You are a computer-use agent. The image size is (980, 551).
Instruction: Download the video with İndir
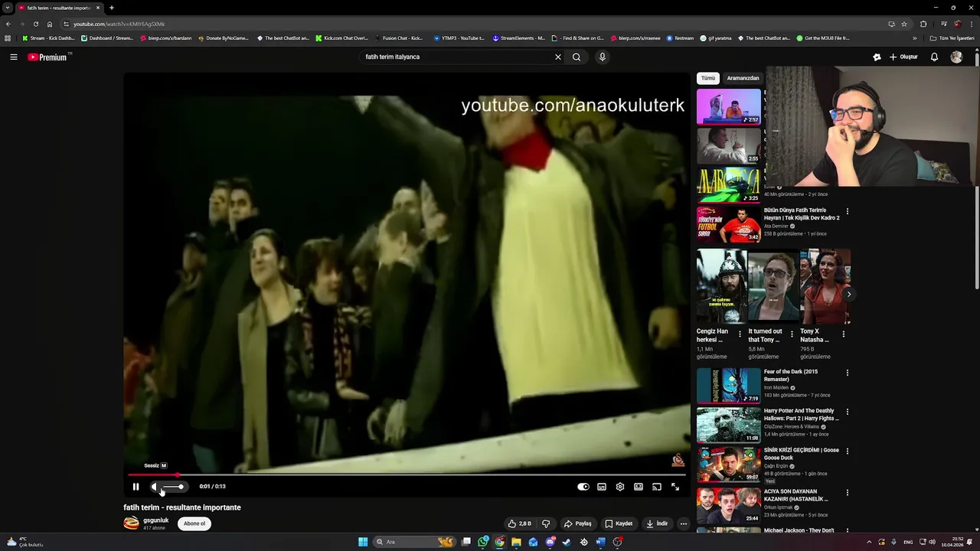tap(657, 523)
